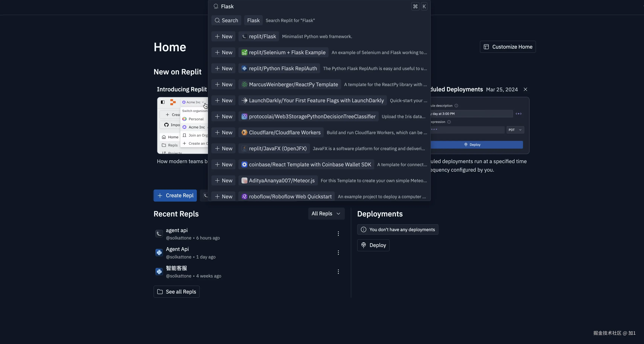This screenshot has height=344, width=644.
Task: Click the info icon in deployments notice
Action: tap(364, 230)
